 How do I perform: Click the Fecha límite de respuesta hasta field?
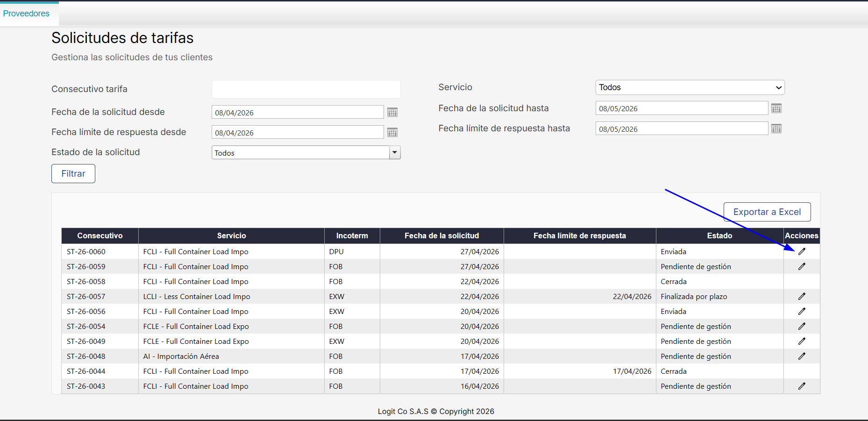pos(682,128)
